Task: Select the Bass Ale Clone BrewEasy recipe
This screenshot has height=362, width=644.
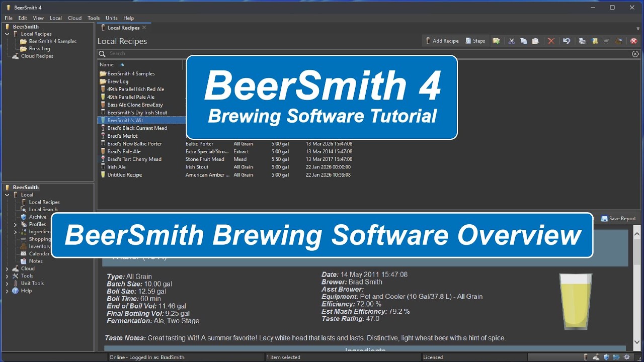Action: (135, 105)
